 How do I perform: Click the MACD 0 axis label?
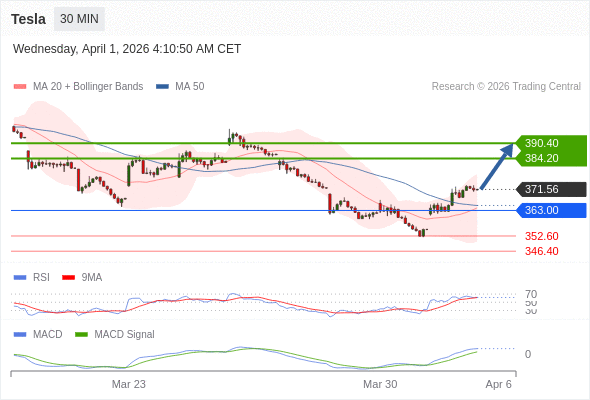pos(528,354)
